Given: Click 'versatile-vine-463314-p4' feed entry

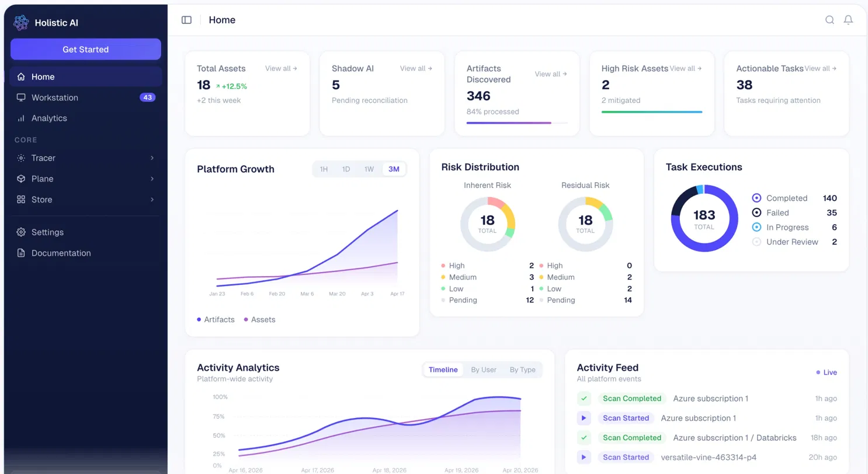Looking at the screenshot, I should (709, 457).
